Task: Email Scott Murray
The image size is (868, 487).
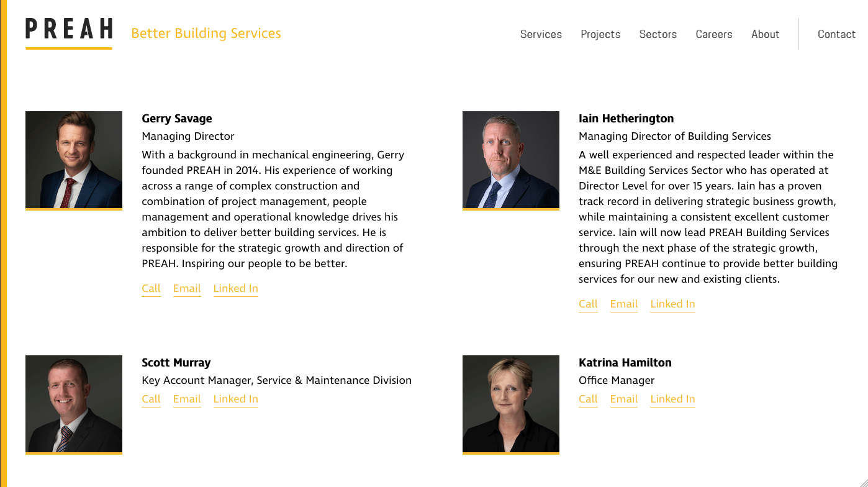Action: pos(187,399)
